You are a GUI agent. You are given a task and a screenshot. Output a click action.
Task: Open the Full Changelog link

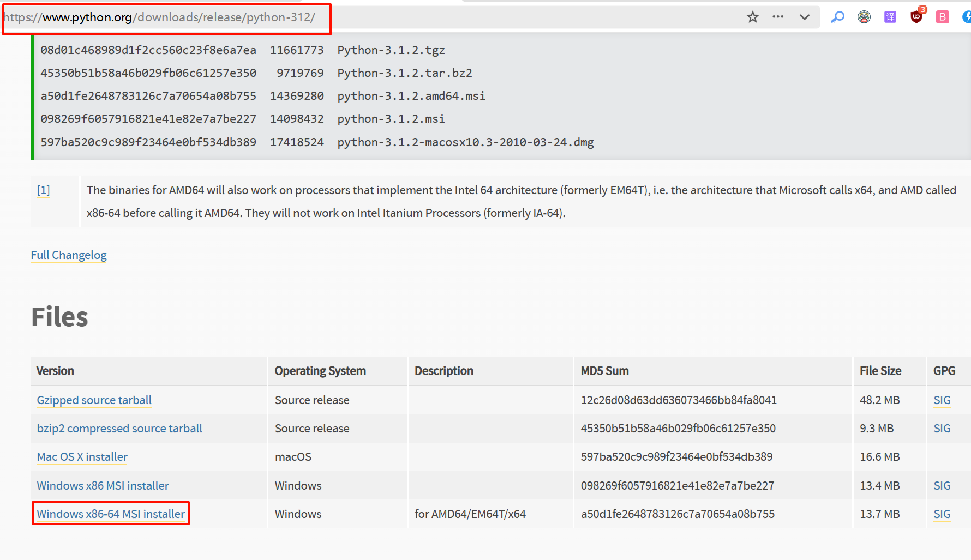tap(69, 255)
